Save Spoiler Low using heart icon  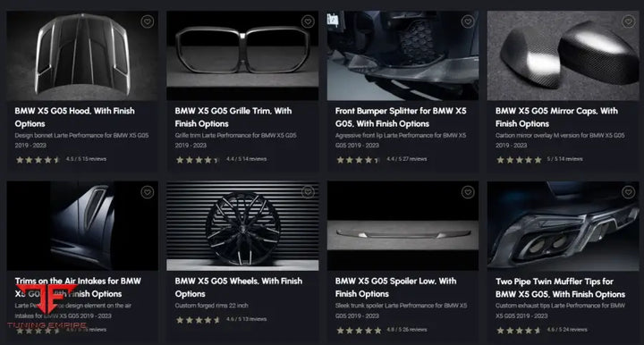468,192
